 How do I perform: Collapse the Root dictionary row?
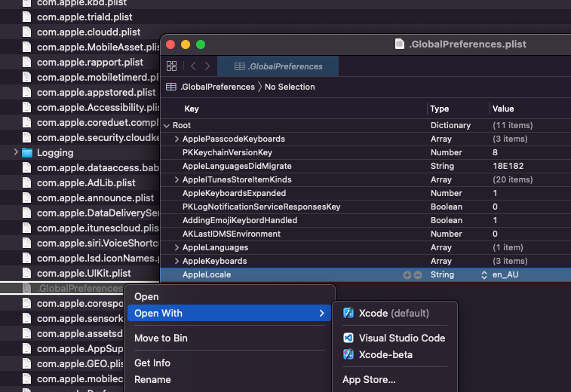point(167,126)
